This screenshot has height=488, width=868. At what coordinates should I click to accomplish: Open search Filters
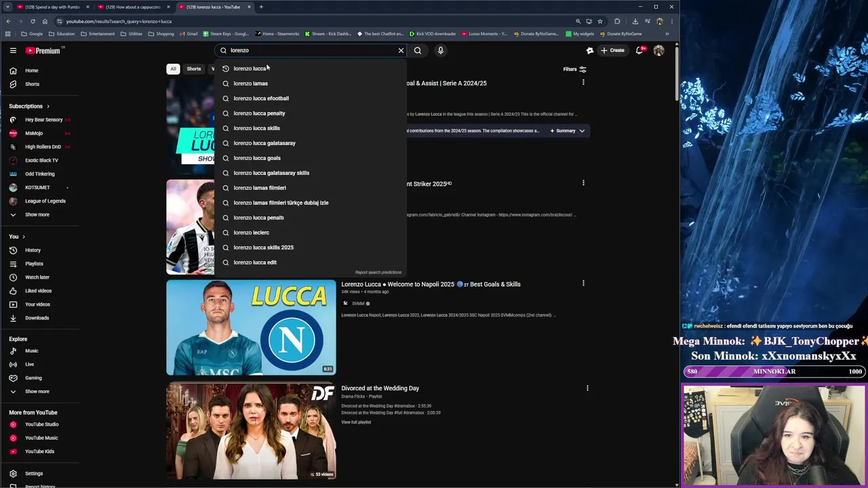click(574, 69)
